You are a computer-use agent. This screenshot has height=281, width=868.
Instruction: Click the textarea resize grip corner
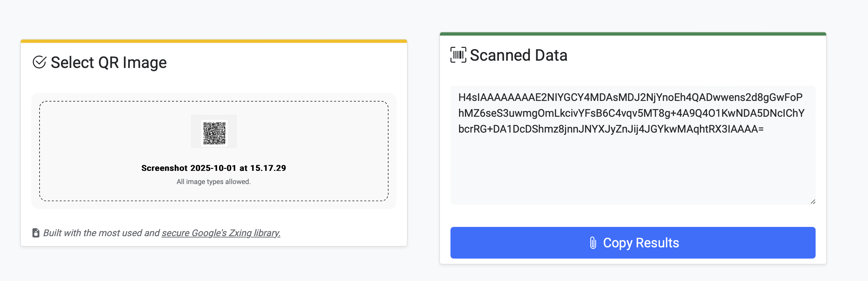(x=813, y=202)
